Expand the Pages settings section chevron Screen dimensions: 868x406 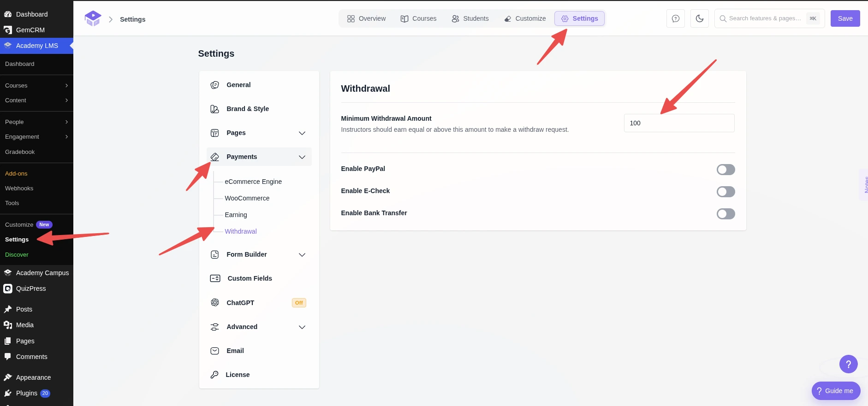tap(302, 133)
